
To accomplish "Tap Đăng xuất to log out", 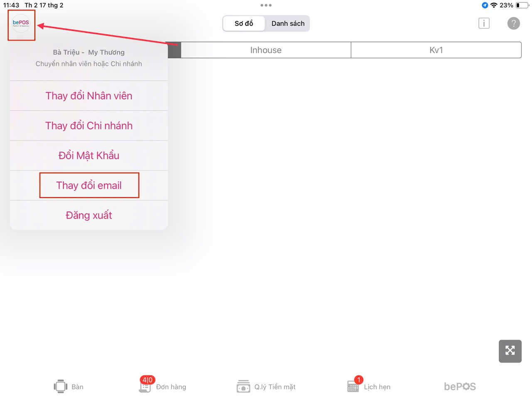I will tap(89, 215).
